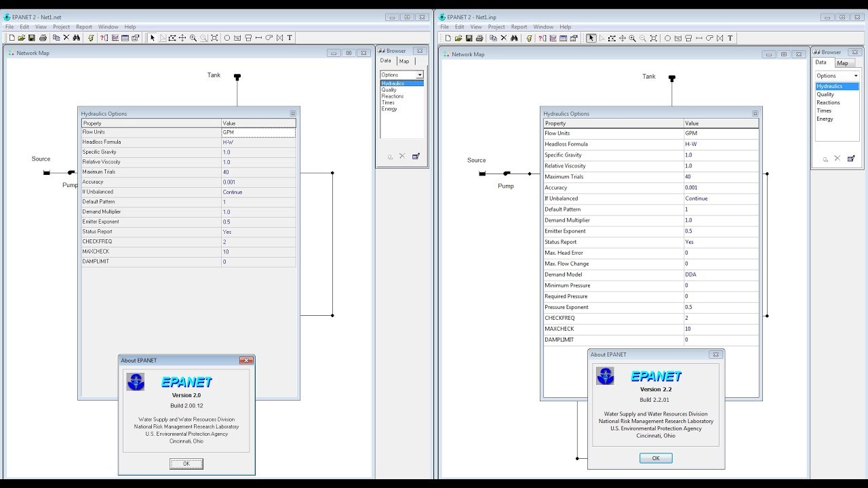Image resolution: width=868 pixels, height=488 pixels.
Task: Open Project menu in Net1.net window
Action: click(61, 27)
